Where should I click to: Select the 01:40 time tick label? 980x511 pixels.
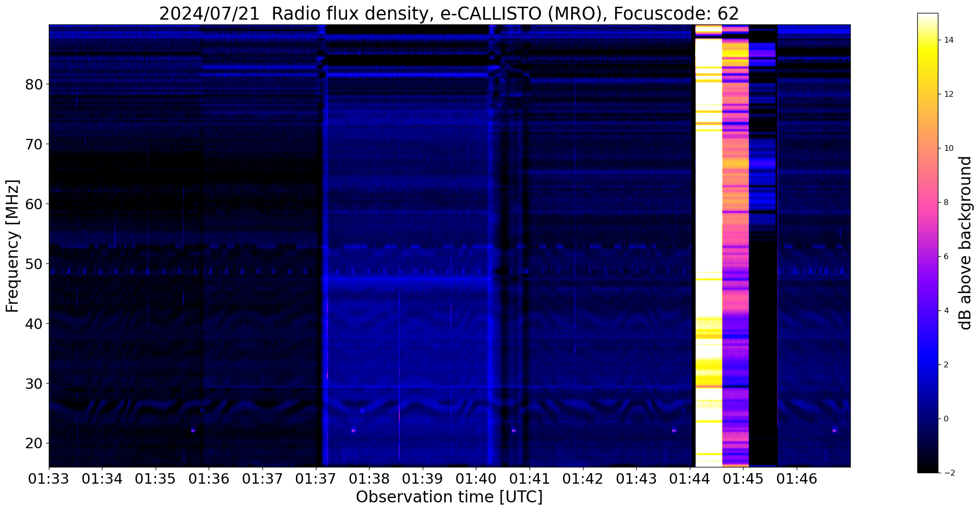476,478
